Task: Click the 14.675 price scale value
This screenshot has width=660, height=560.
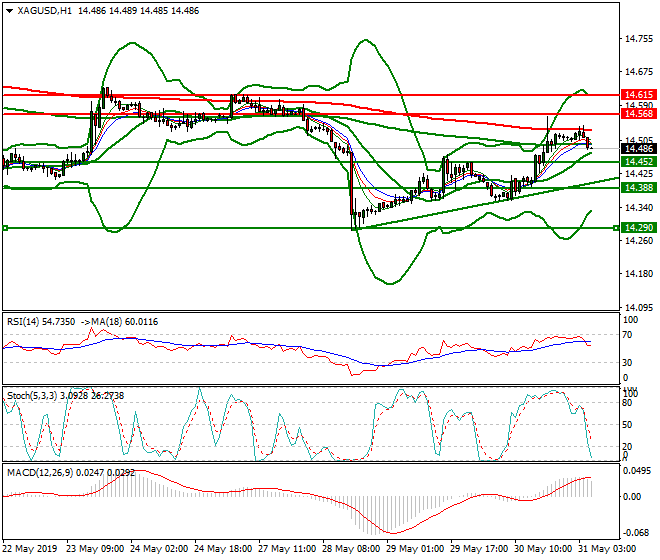Action: [639, 72]
